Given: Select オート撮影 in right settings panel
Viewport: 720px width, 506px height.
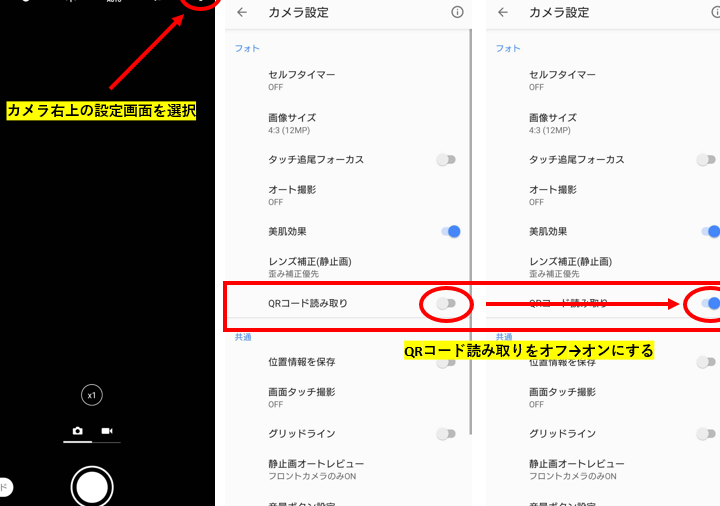Looking at the screenshot, I should [553, 194].
